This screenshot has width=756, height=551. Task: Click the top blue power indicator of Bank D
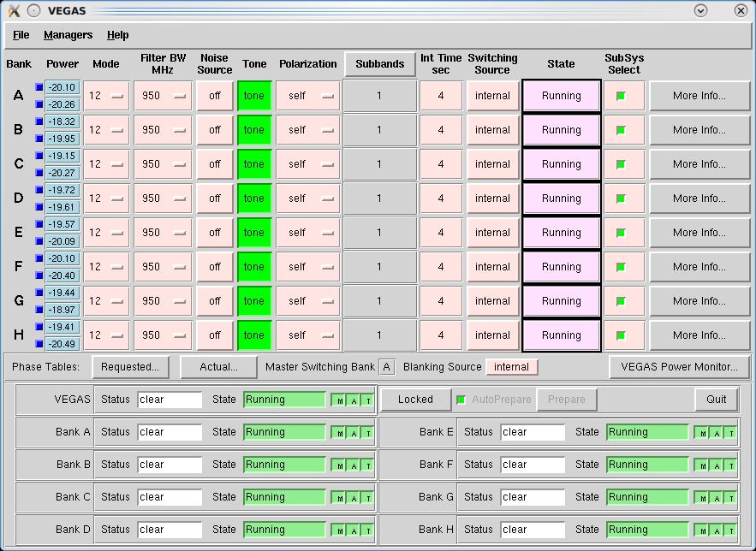[39, 190]
